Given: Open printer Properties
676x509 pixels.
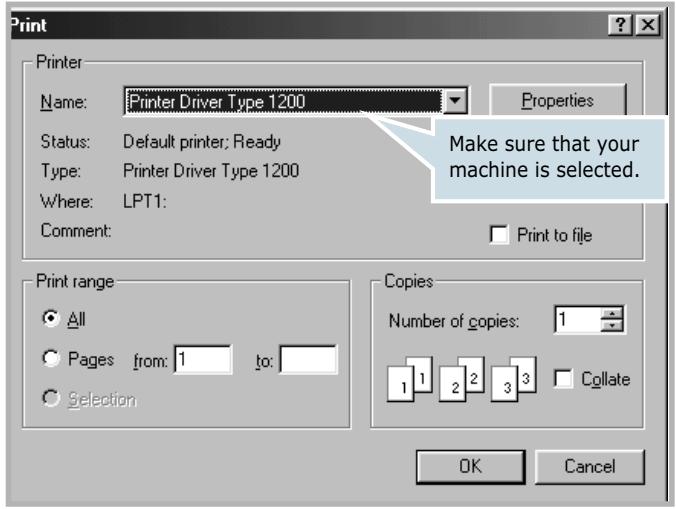Looking at the screenshot, I should (557, 100).
